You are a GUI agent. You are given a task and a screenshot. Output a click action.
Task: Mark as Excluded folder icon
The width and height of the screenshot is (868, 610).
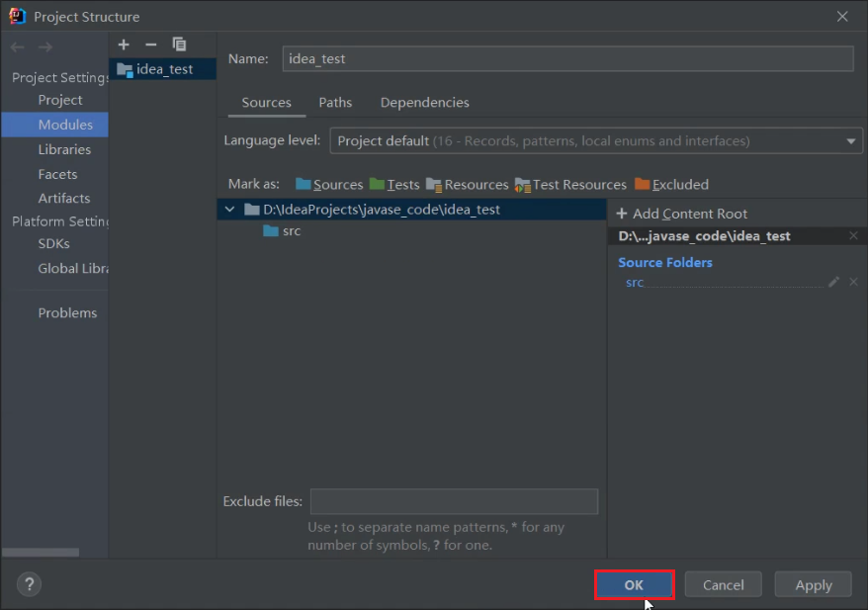point(643,184)
